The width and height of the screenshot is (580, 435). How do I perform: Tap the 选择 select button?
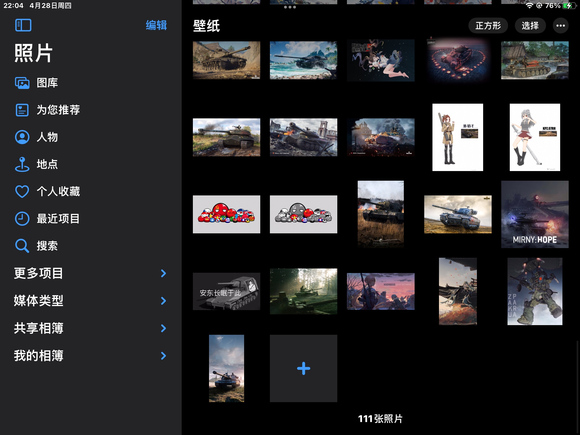click(530, 26)
